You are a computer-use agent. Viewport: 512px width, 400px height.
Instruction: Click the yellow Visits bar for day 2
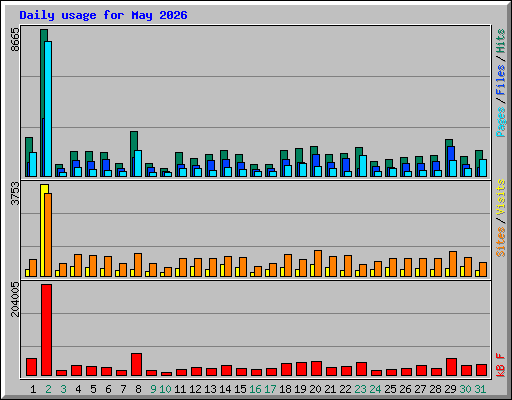tap(43, 230)
